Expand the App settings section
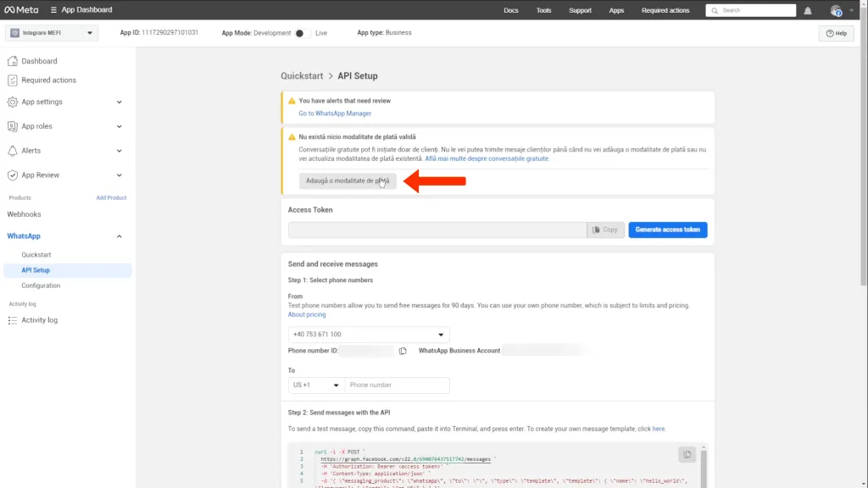The height and width of the screenshot is (488, 868). [x=119, y=103]
